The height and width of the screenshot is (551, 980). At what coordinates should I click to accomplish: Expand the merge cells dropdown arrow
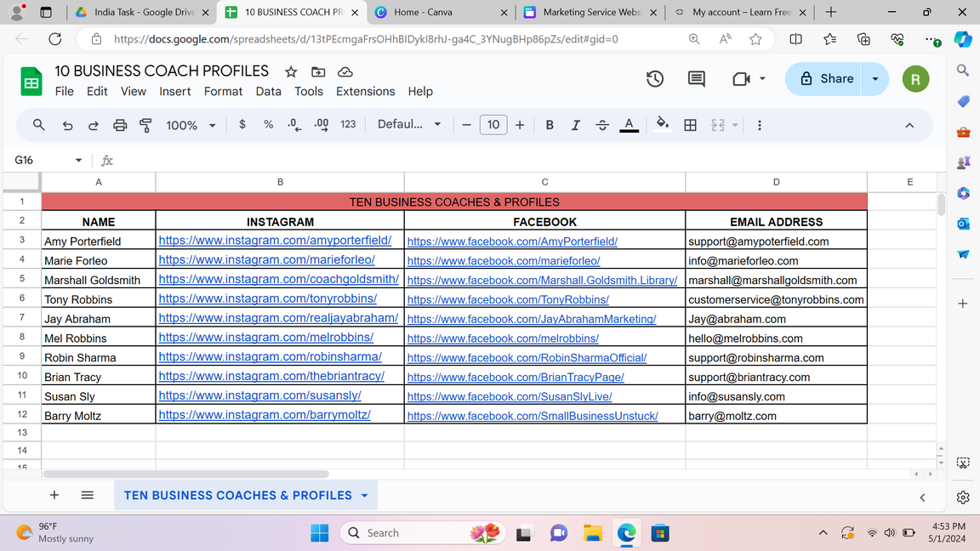(735, 125)
